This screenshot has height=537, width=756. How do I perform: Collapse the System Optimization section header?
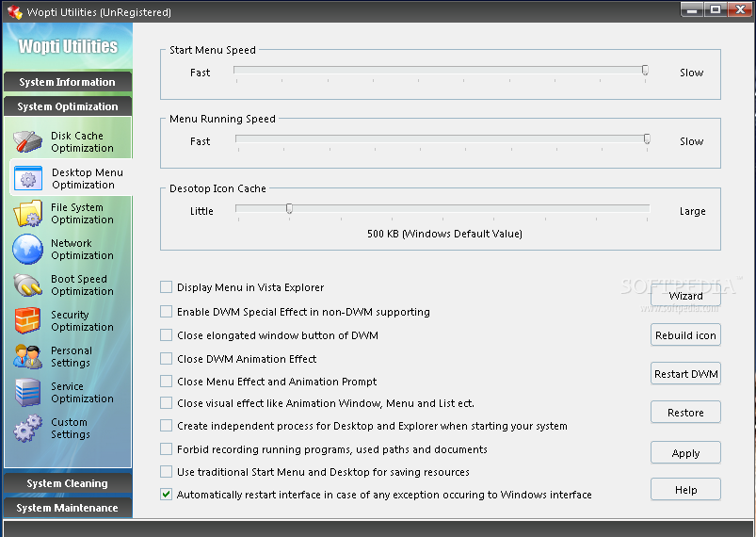coord(68,106)
